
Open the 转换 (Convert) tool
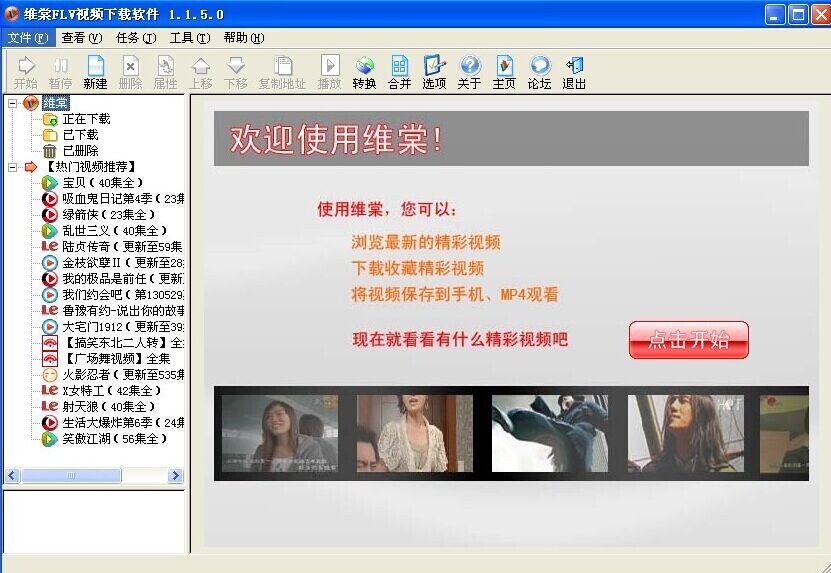(x=364, y=72)
